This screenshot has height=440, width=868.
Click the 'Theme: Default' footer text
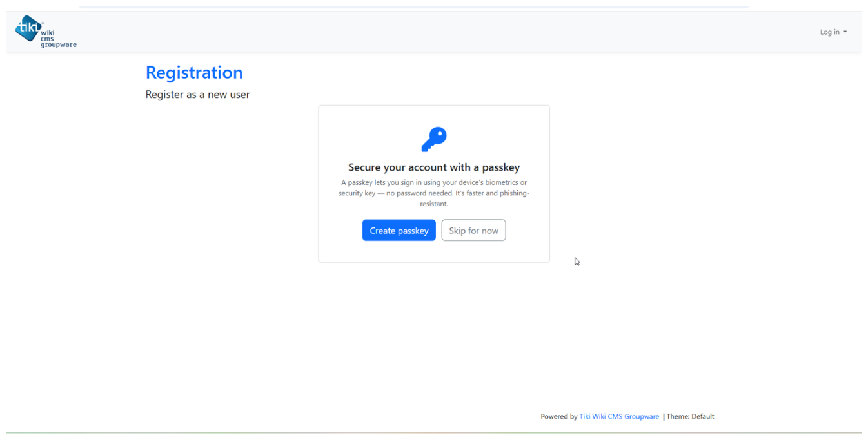pyautogui.click(x=690, y=416)
